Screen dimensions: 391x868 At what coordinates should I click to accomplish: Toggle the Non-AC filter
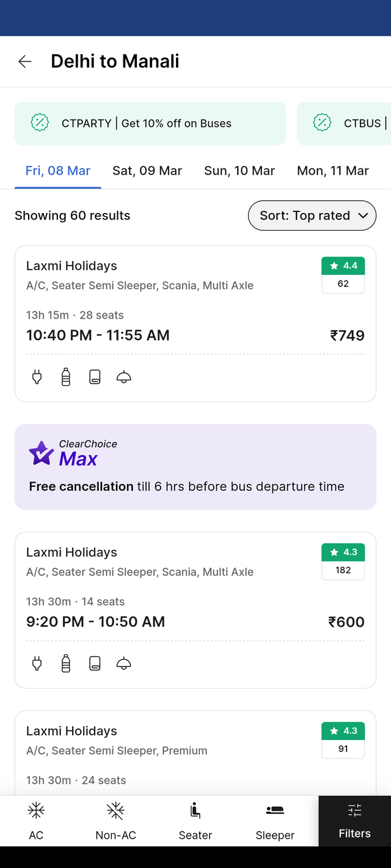tap(115, 821)
